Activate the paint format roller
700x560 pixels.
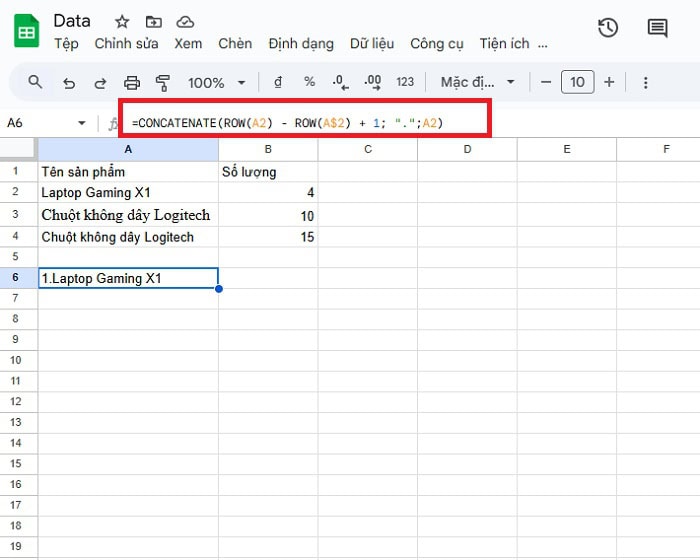(x=163, y=83)
